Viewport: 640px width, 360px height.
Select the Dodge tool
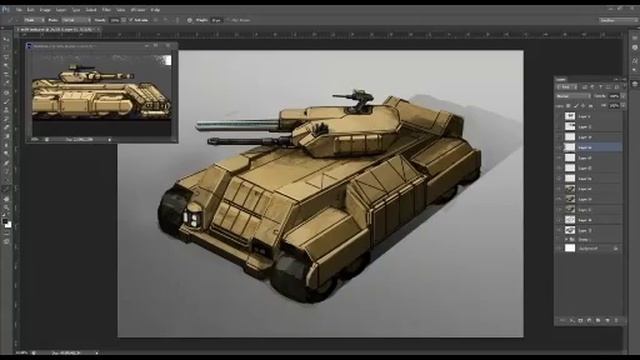pos(6,154)
